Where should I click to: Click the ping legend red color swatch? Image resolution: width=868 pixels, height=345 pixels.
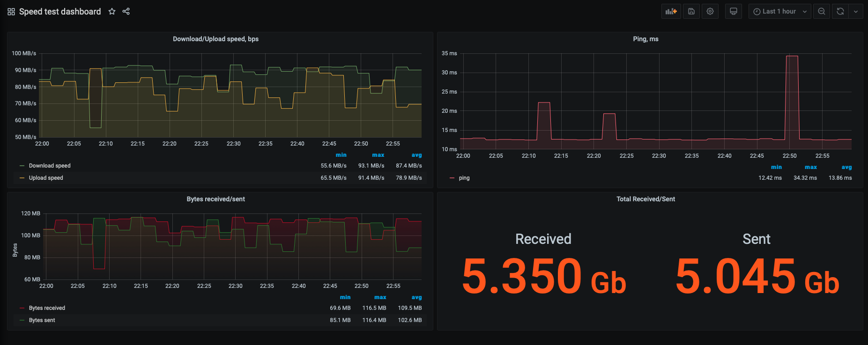(452, 178)
